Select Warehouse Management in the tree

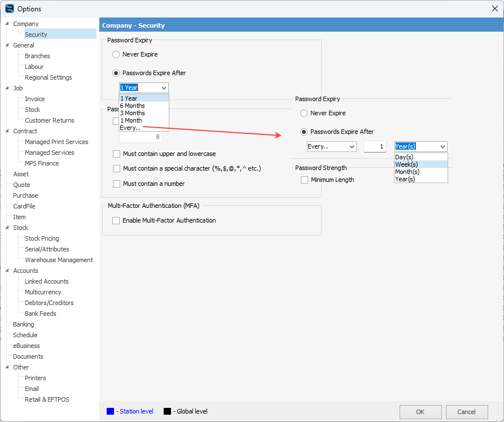point(59,260)
